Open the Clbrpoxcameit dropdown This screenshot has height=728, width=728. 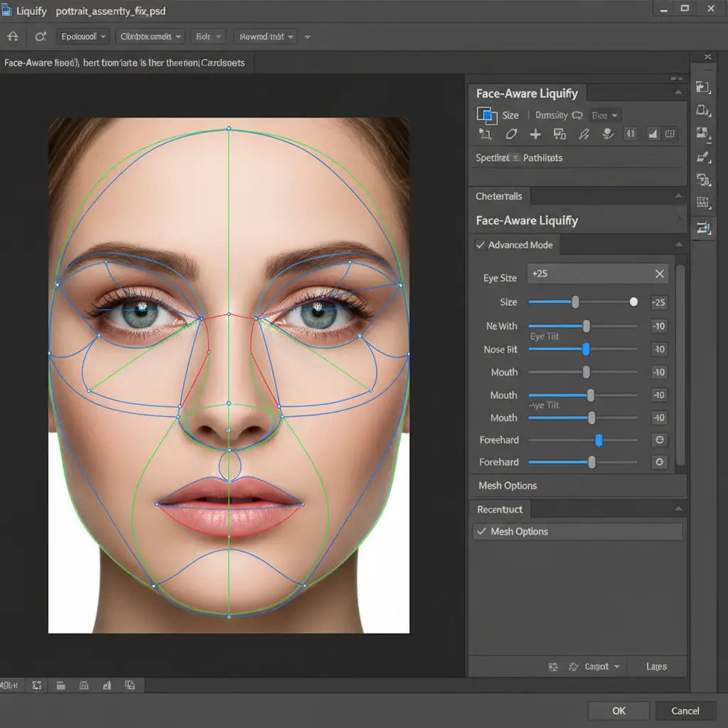click(x=151, y=36)
